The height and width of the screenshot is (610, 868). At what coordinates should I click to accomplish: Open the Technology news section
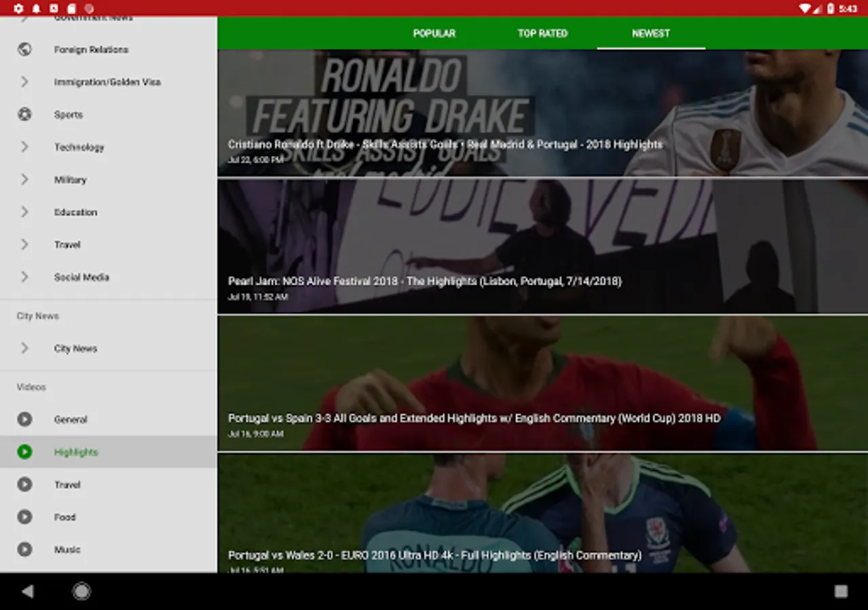pos(108,147)
